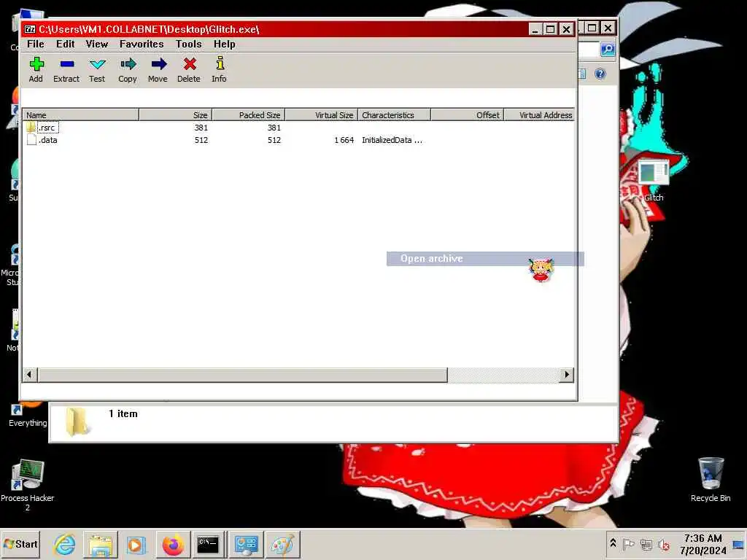
Task: Sort by the Name column header
Action: [x=80, y=114]
